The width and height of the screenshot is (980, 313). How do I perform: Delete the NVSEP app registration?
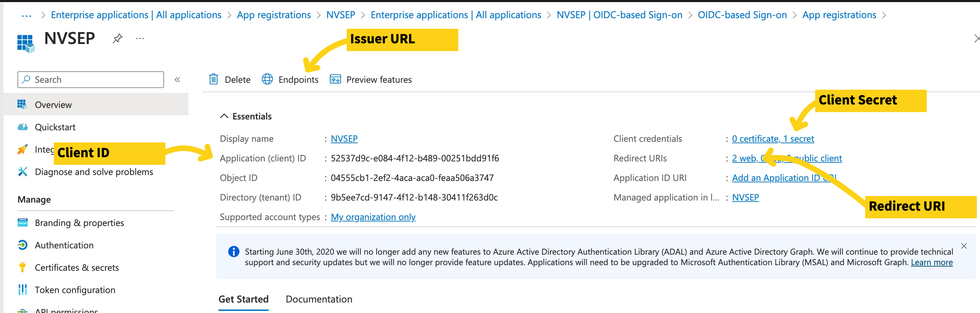[230, 80]
